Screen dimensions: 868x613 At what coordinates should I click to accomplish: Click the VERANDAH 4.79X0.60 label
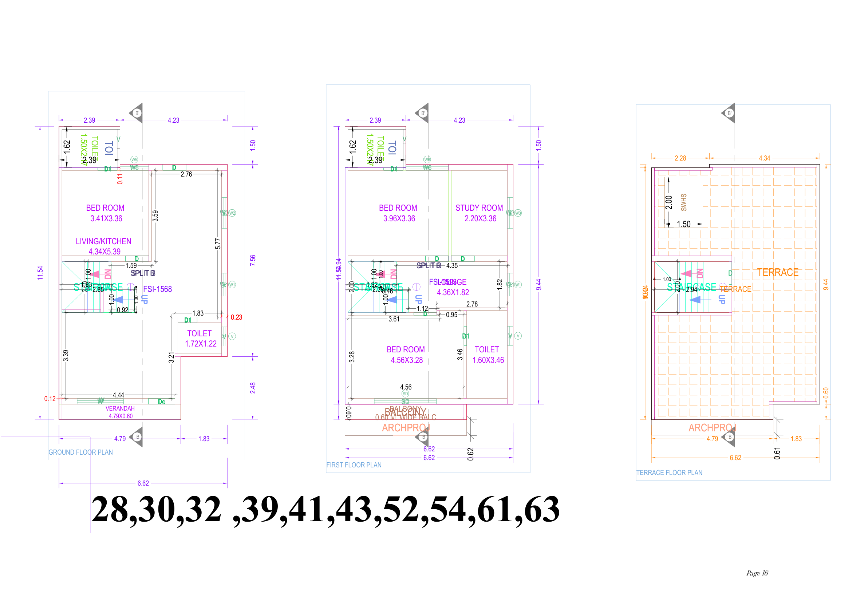pos(120,412)
